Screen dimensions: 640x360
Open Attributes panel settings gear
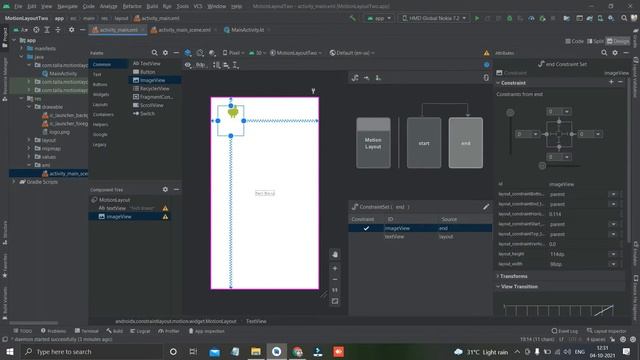click(615, 53)
